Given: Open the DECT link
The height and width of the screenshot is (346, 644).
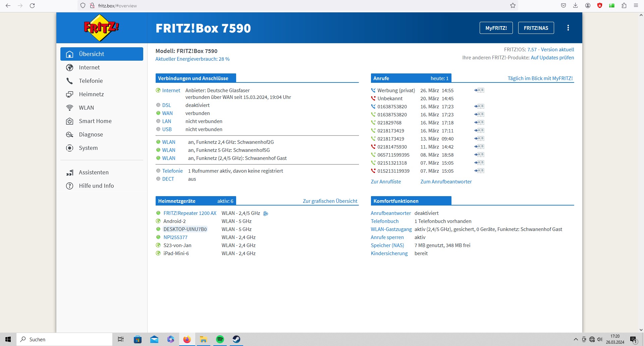Looking at the screenshot, I should coord(168,179).
